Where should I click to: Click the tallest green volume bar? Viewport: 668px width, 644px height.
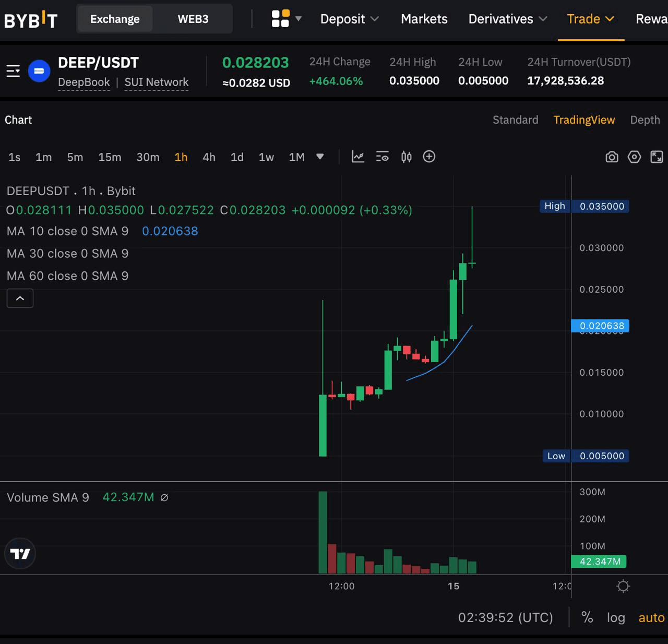coord(323,532)
